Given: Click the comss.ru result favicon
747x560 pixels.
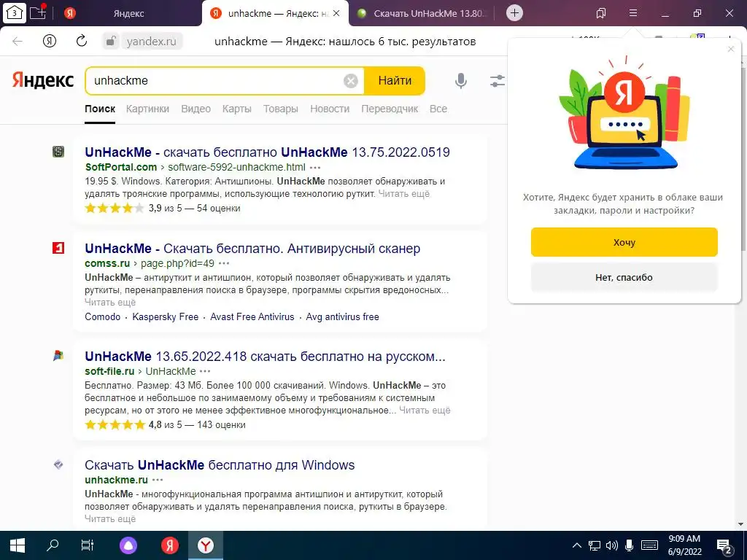Looking at the screenshot, I should tap(58, 248).
